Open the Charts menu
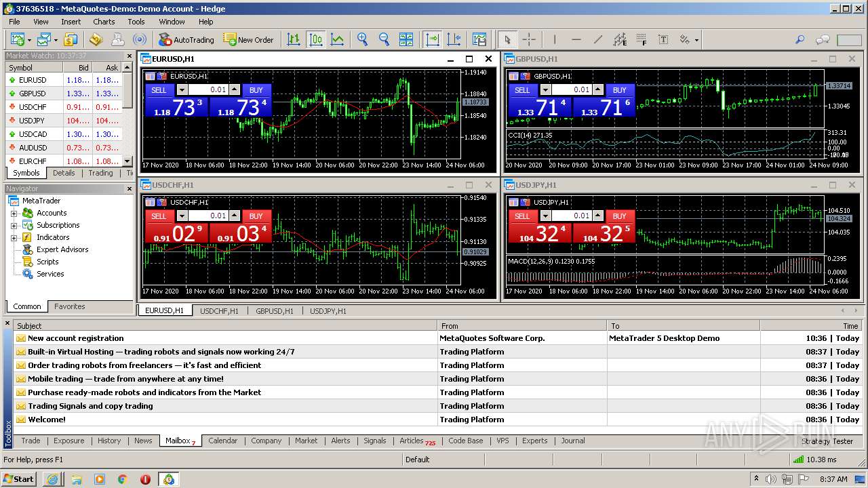 click(x=104, y=22)
